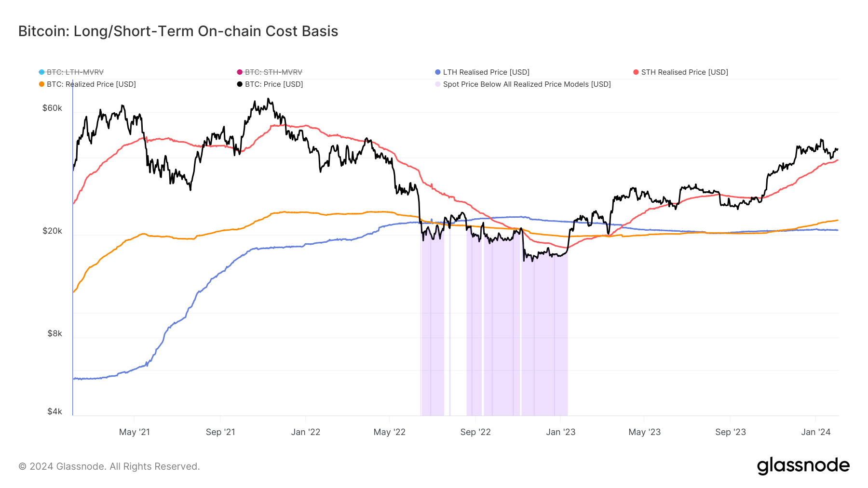Click the blue LTH Realised Price dot
Image resolution: width=868 pixels, height=488 pixels.
click(x=438, y=72)
